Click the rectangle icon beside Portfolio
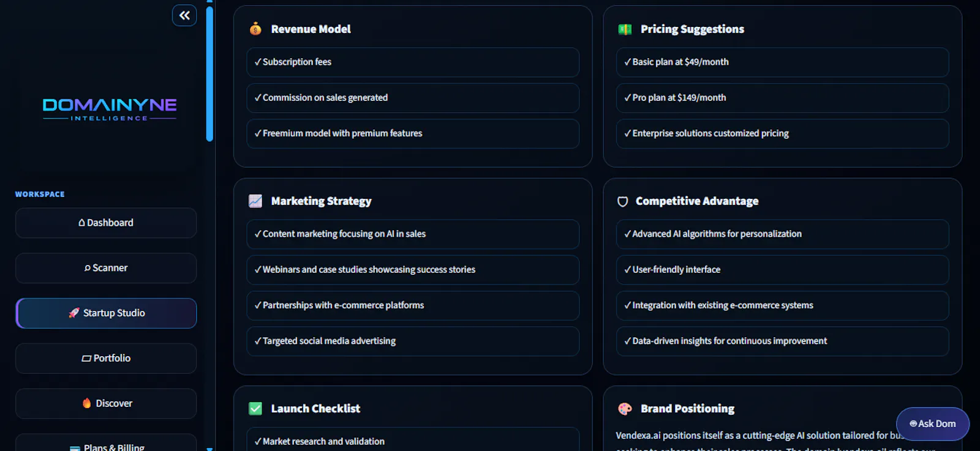The height and width of the screenshot is (451, 980). pyautogui.click(x=86, y=359)
